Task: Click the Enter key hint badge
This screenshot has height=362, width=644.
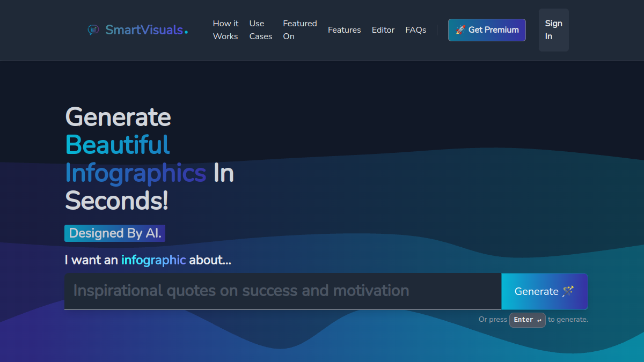Action: [528, 320]
